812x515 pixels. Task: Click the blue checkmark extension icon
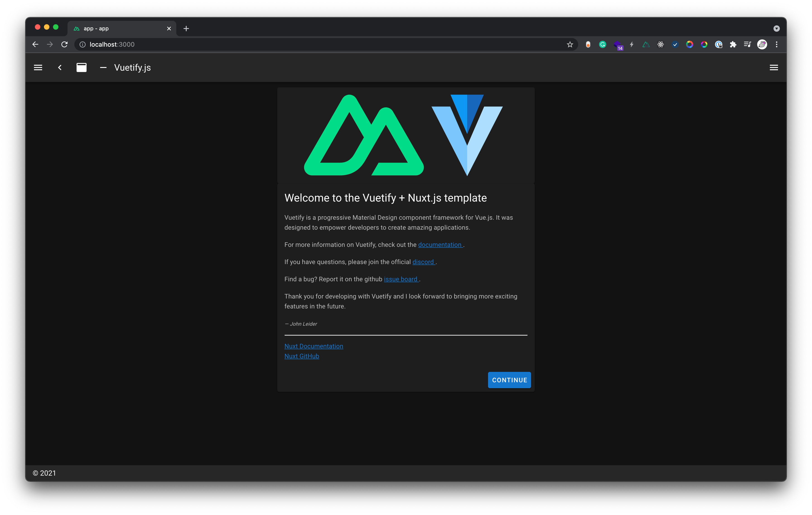(675, 44)
